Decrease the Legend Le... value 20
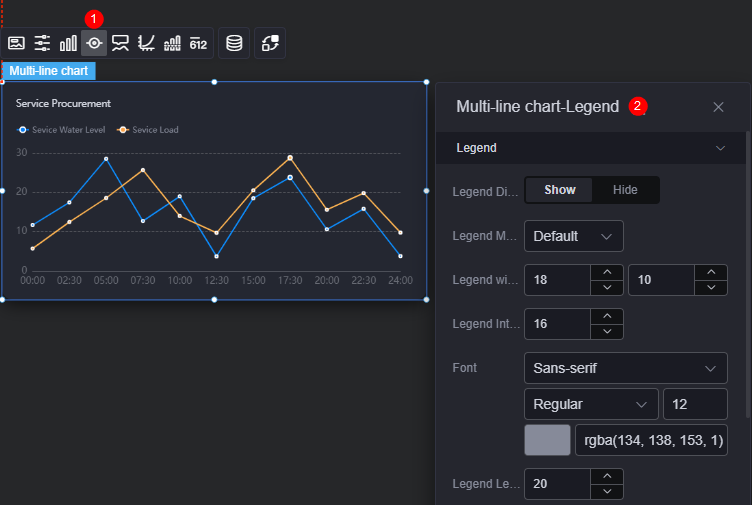The height and width of the screenshot is (505, 752). coord(607,491)
